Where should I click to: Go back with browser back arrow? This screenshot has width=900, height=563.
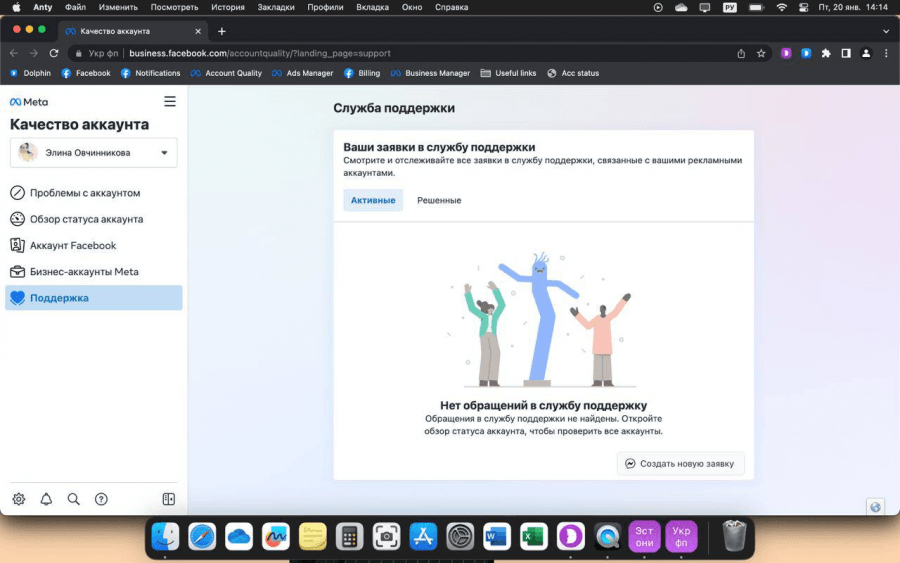coord(14,53)
